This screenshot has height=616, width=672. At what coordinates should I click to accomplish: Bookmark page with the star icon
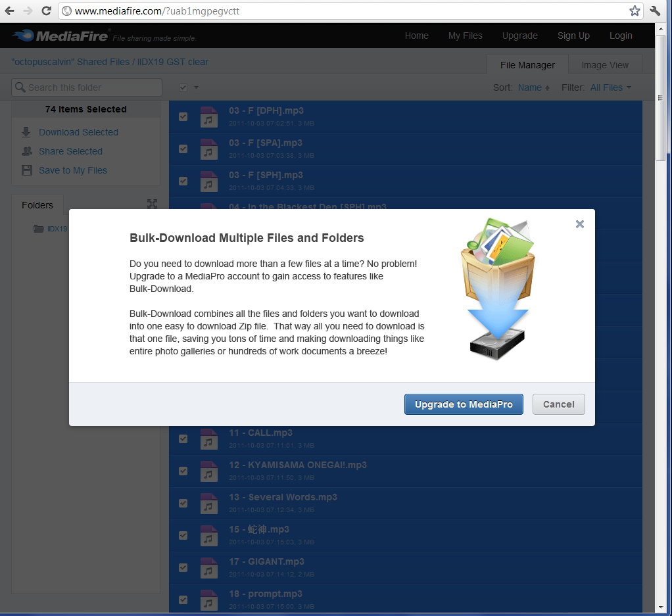[635, 11]
